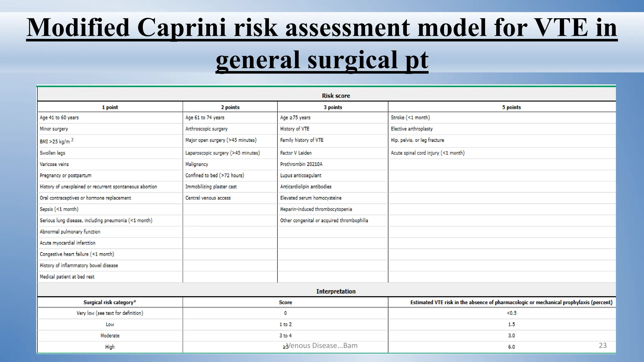Screen dimensions: 644x362
Task: Click 'Heparin-induced thrombocytopenia' row
Action: click(316, 209)
